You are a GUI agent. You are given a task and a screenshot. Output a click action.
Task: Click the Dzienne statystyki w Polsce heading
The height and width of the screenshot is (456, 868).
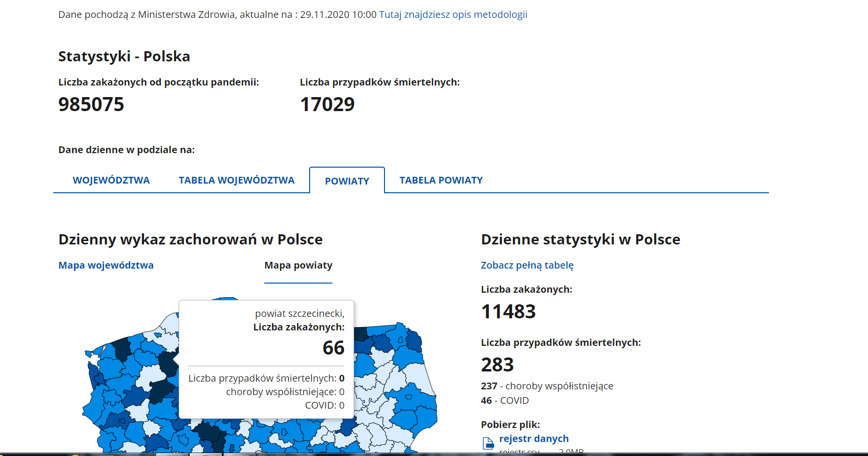point(580,240)
